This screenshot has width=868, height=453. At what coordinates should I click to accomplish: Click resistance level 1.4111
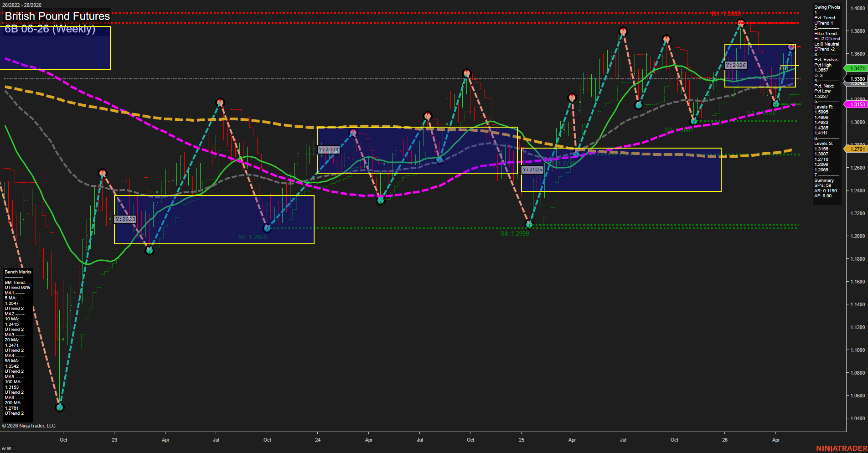[821, 133]
